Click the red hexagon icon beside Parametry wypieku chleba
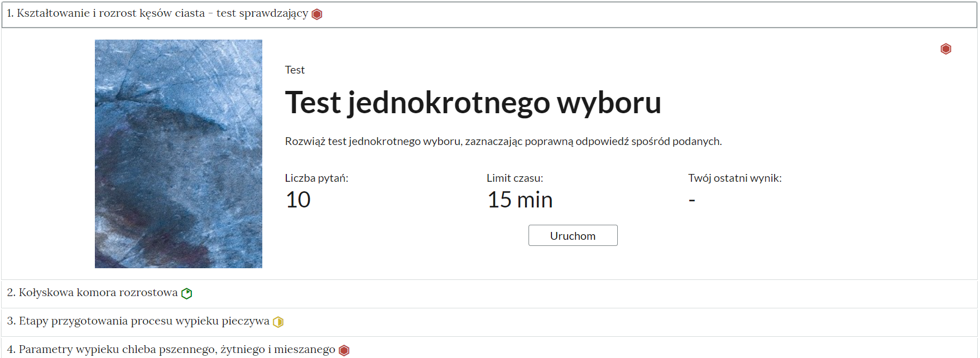 tap(344, 350)
